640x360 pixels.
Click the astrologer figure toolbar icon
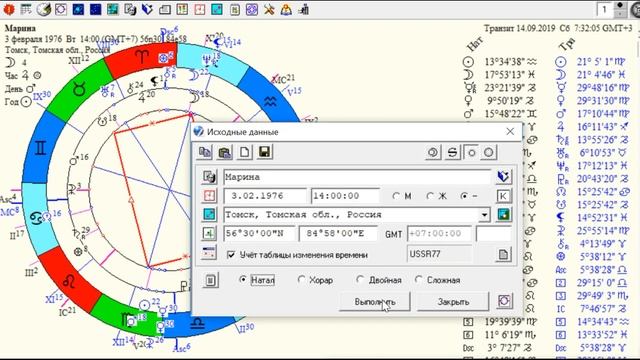286,9
